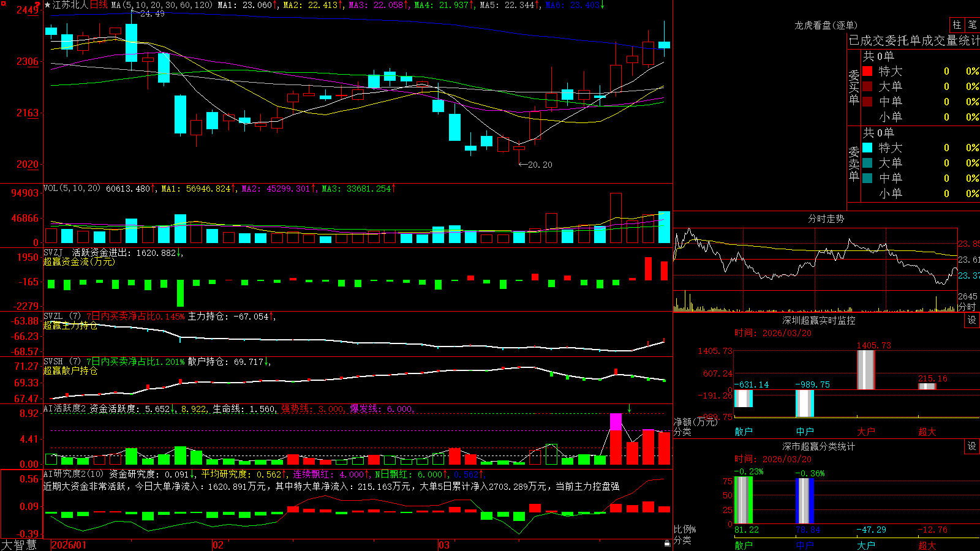Click 大户 label in 深圳超赢实时监控 chart
The image size is (980, 551).
tap(866, 432)
